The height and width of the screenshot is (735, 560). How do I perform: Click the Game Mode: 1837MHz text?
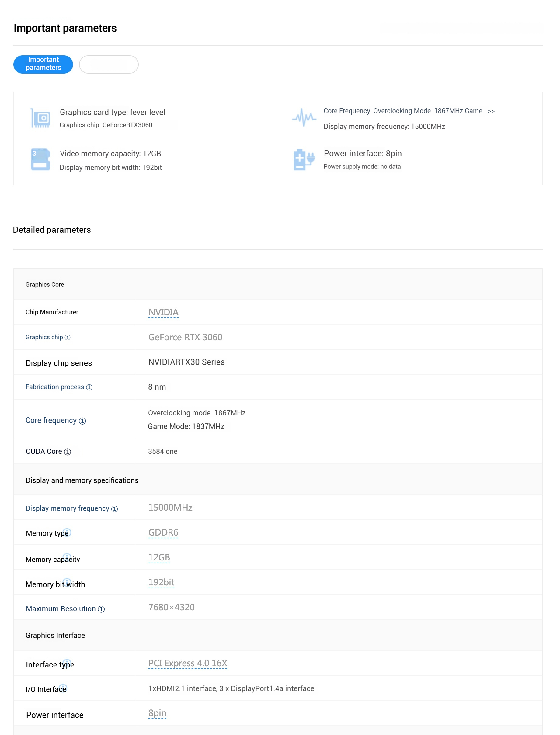pyautogui.click(x=186, y=426)
